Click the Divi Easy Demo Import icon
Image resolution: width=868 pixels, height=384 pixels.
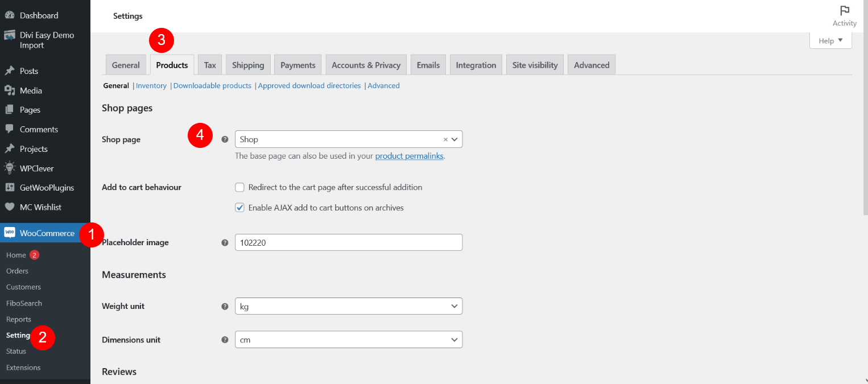point(9,35)
